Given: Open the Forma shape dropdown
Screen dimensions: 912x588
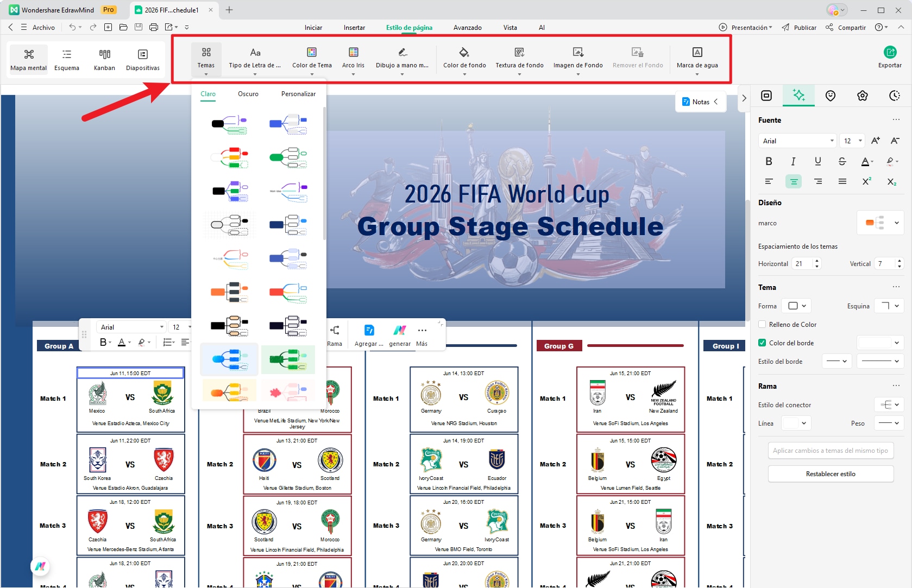Looking at the screenshot, I should (x=796, y=306).
